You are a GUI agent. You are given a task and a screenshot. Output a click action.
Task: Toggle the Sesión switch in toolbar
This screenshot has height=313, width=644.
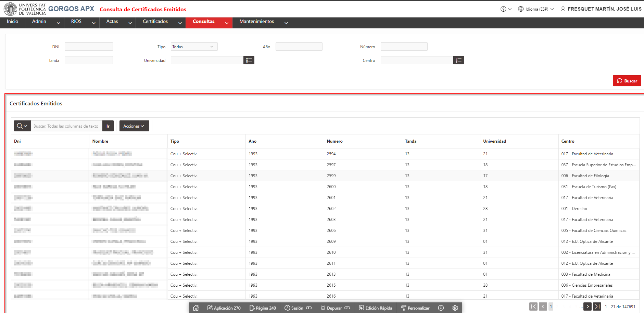tap(309, 308)
